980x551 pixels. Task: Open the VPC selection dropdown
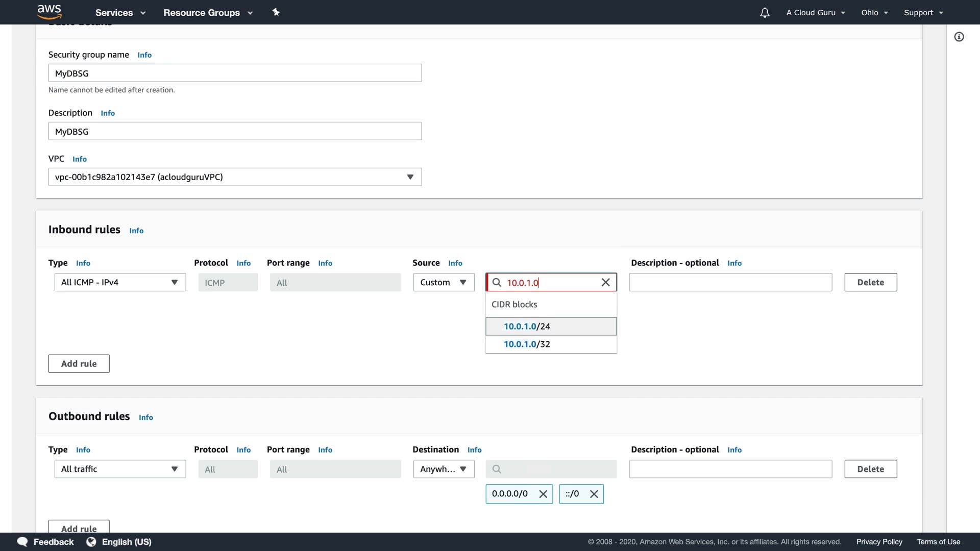point(235,177)
